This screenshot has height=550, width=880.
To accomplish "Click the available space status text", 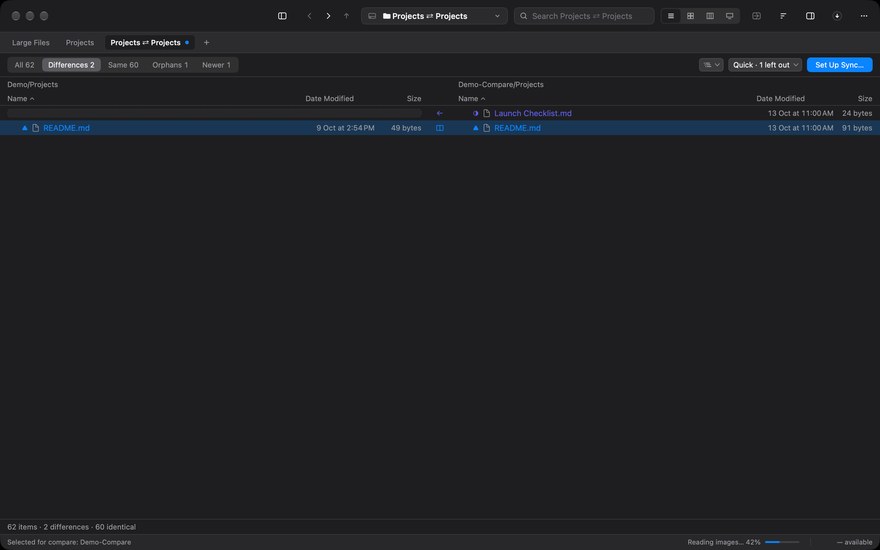I will tap(854, 542).
